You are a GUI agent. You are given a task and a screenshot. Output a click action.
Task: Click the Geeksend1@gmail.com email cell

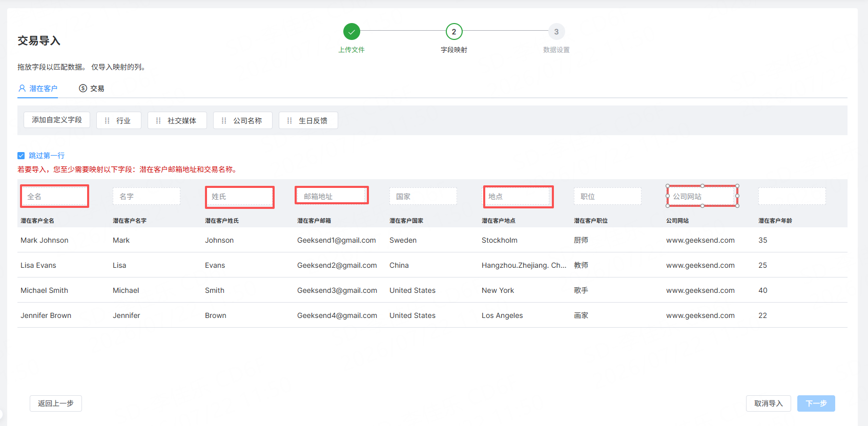point(337,240)
